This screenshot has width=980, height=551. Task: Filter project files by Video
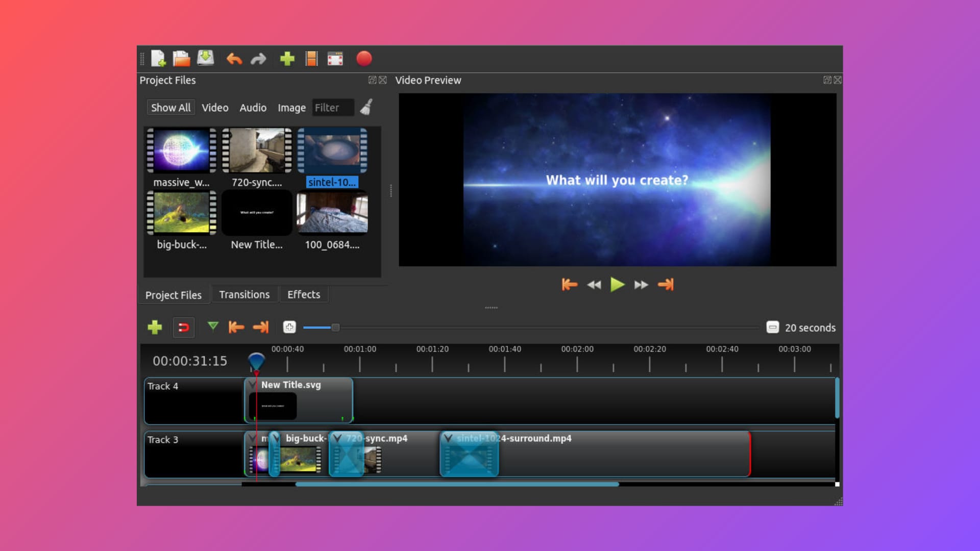tap(215, 108)
